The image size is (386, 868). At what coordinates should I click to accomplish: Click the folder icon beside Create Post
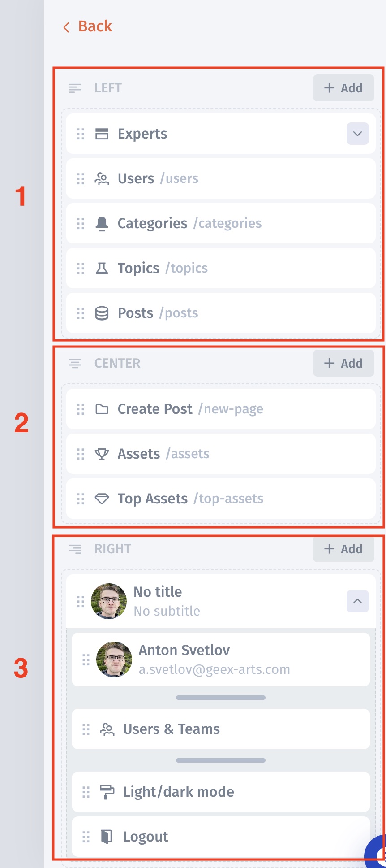point(102,409)
